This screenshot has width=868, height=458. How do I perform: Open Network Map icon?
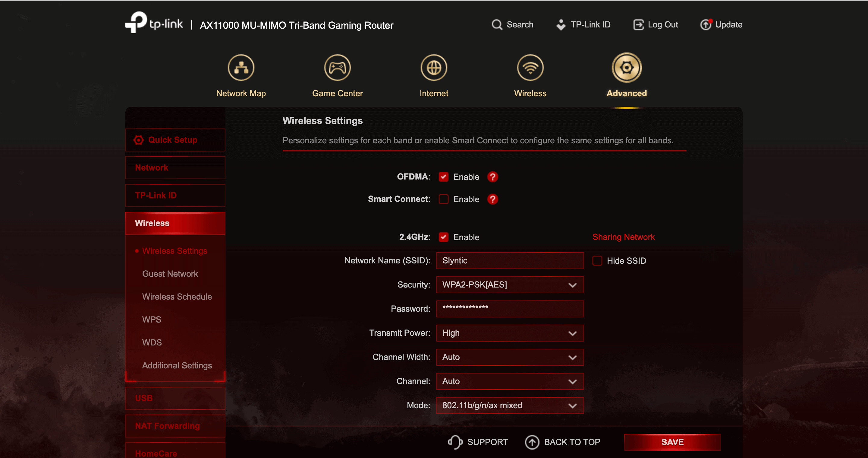tap(241, 68)
